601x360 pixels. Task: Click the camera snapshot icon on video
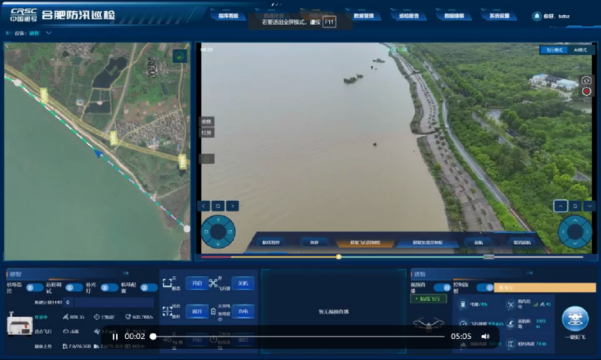point(586,81)
